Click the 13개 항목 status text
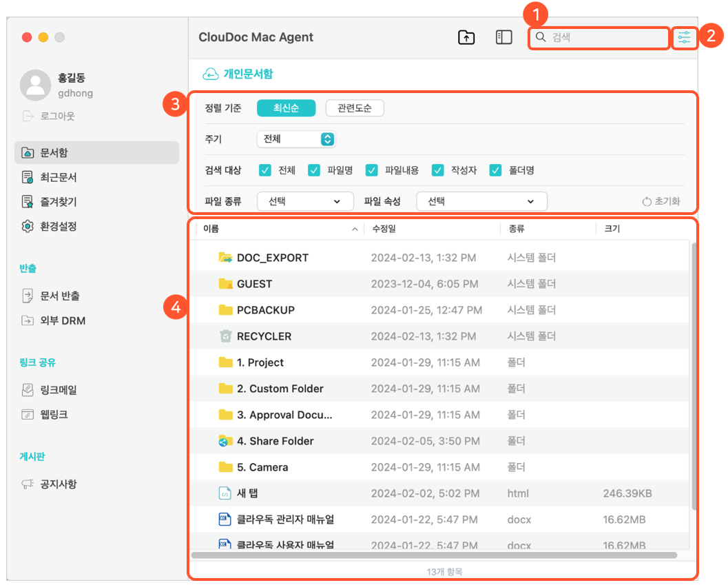Image resolution: width=728 pixels, height=585 pixels. click(444, 571)
